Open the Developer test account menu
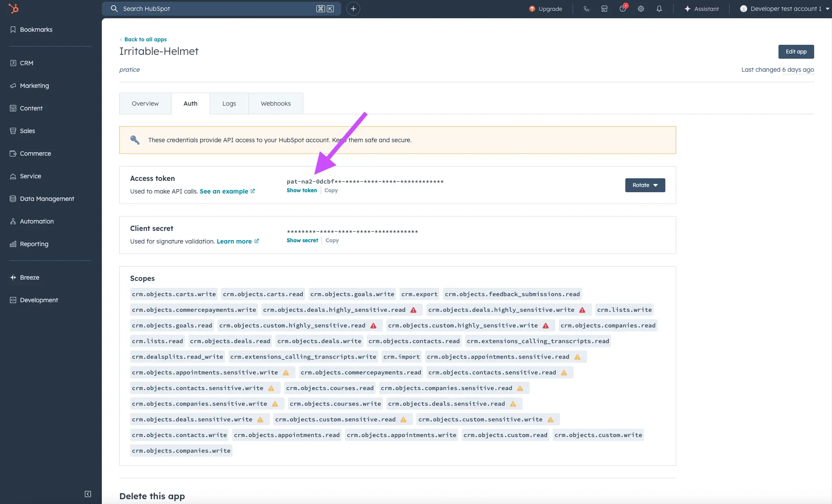 784,9
